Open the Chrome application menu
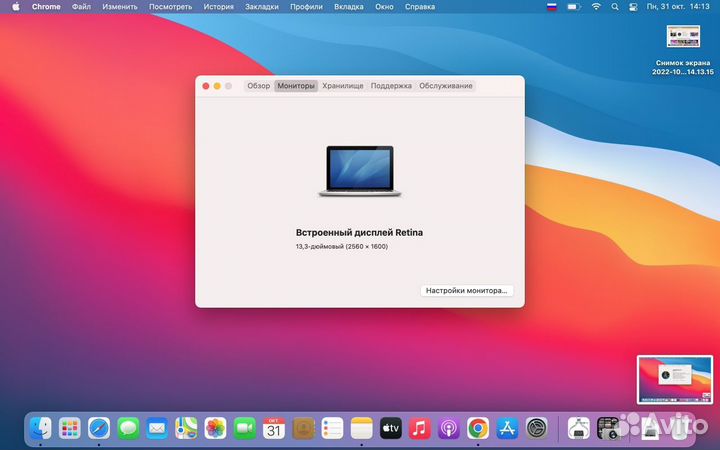This screenshot has width=720, height=450. 46,7
